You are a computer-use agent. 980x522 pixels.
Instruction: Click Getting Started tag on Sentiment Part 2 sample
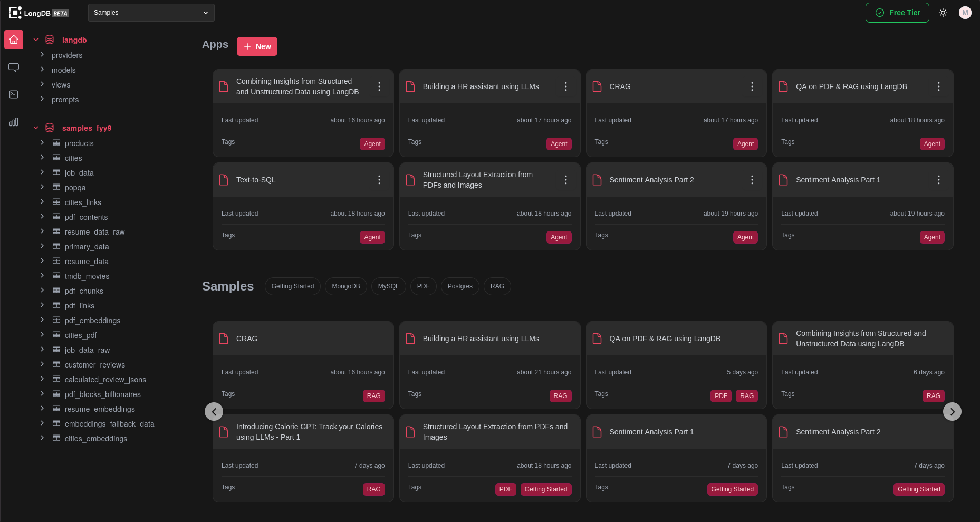[919, 489]
